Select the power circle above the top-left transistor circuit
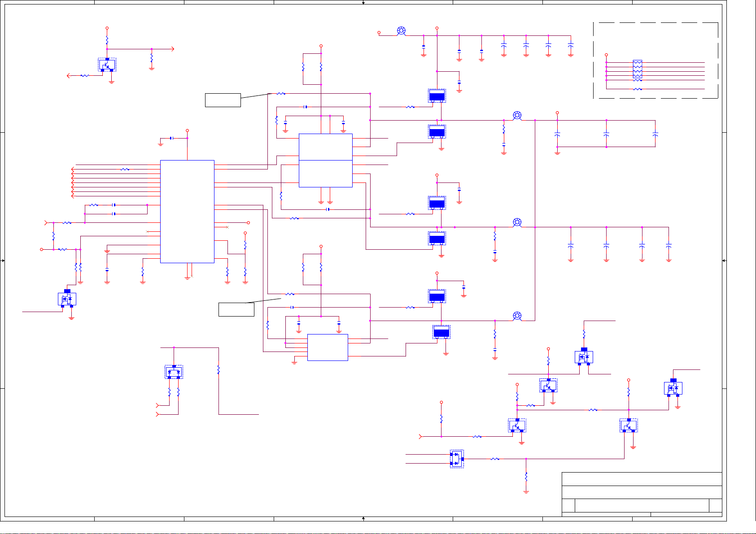Image resolution: width=756 pixels, height=534 pixels. (x=107, y=28)
